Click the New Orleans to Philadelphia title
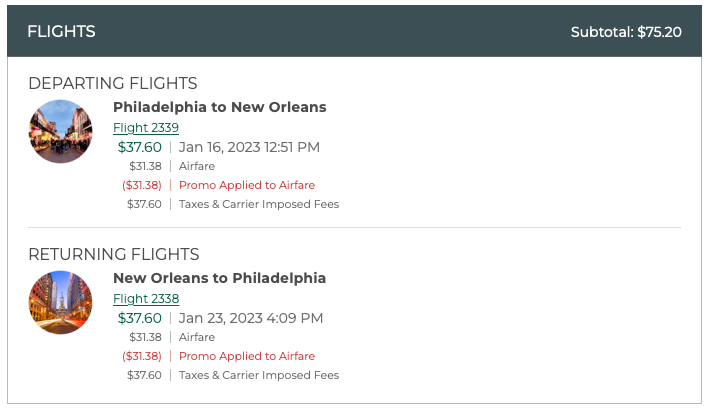The height and width of the screenshot is (410, 708). click(219, 278)
